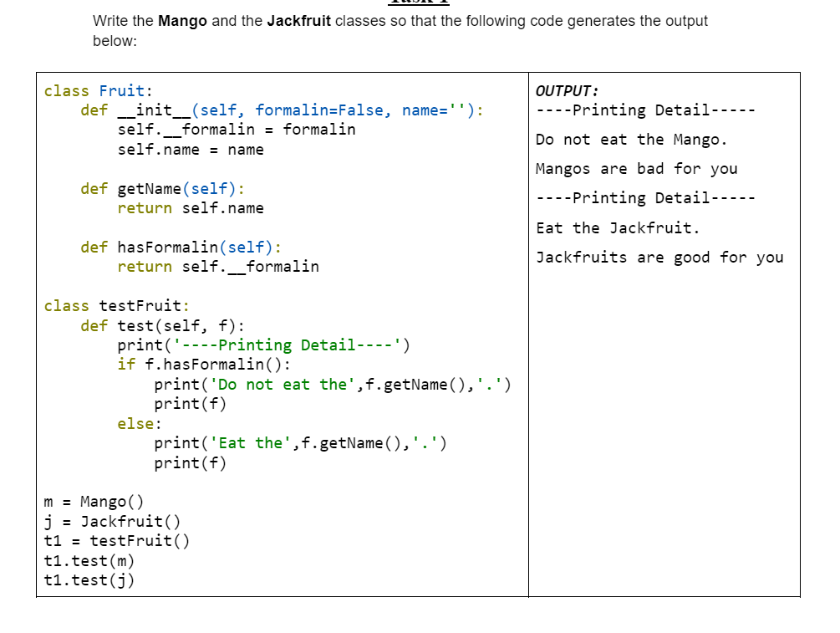Screen dimensions: 840x633
Task: Click the Jackfruits are good for you output
Action: pos(660,257)
